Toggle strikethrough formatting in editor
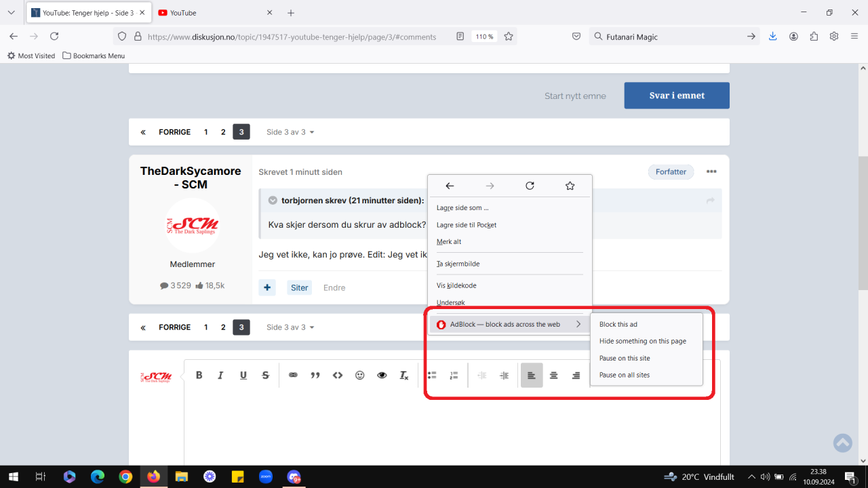This screenshot has height=488, width=868. coord(266,375)
